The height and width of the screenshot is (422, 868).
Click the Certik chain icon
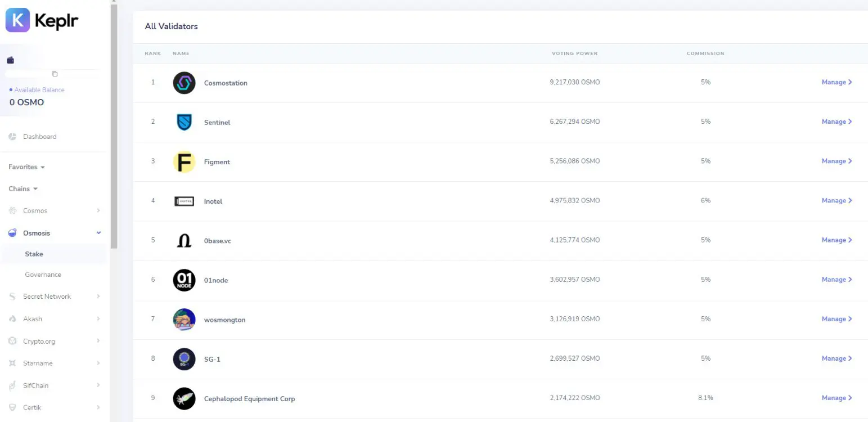tap(12, 407)
